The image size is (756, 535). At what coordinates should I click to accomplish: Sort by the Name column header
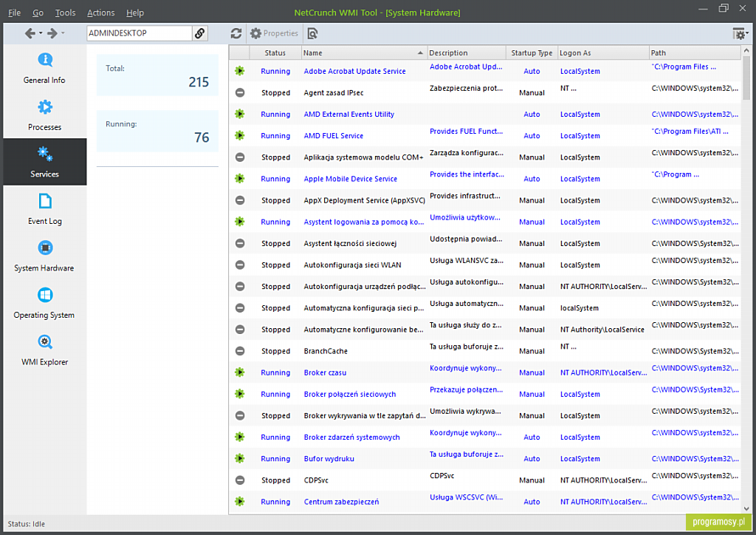point(363,52)
